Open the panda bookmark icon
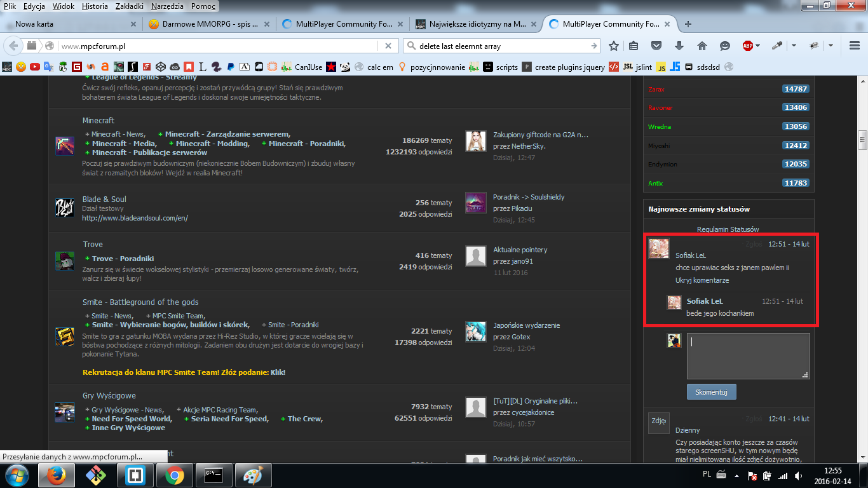Viewport: 868px width, 488px height. (x=345, y=67)
